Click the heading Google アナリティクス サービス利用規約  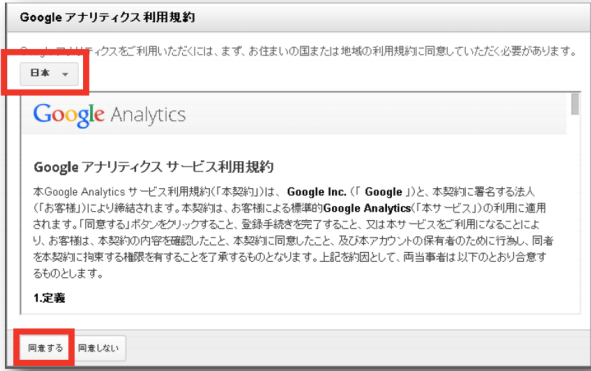[x=154, y=167]
